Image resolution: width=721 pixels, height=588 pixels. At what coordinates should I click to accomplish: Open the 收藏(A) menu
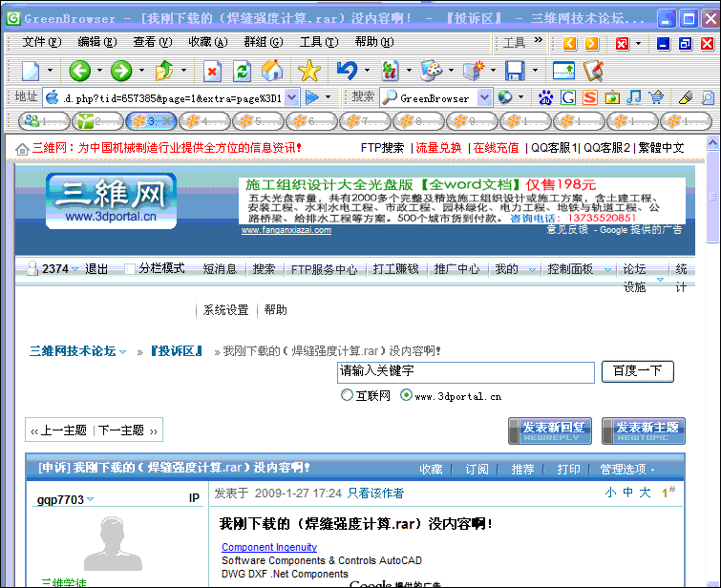(x=208, y=42)
